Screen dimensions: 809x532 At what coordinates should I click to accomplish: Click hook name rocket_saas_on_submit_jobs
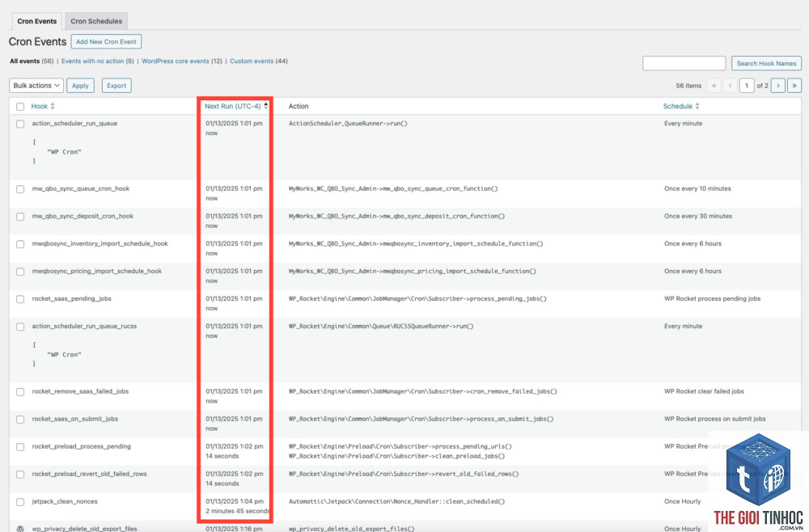click(74, 419)
